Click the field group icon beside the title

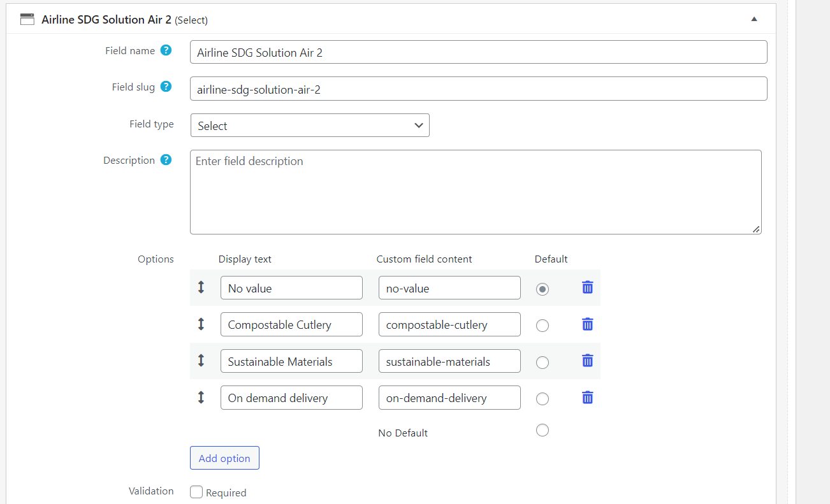[x=27, y=19]
